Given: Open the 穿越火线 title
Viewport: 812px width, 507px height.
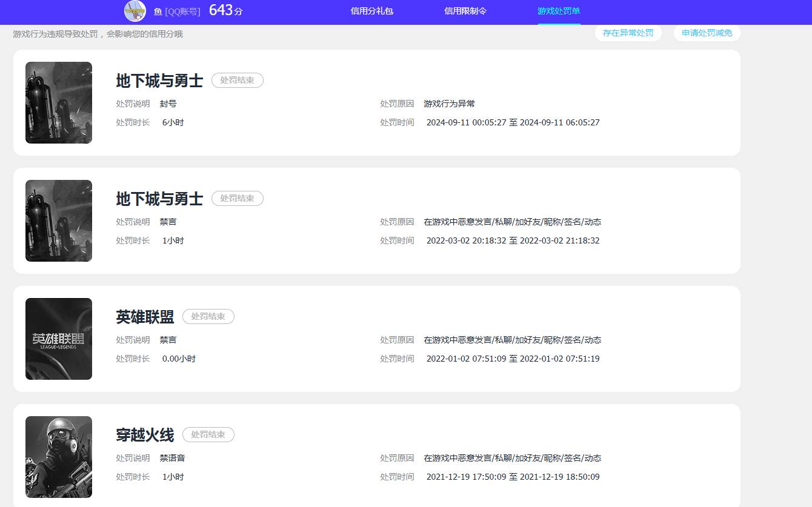Looking at the screenshot, I should coord(144,434).
